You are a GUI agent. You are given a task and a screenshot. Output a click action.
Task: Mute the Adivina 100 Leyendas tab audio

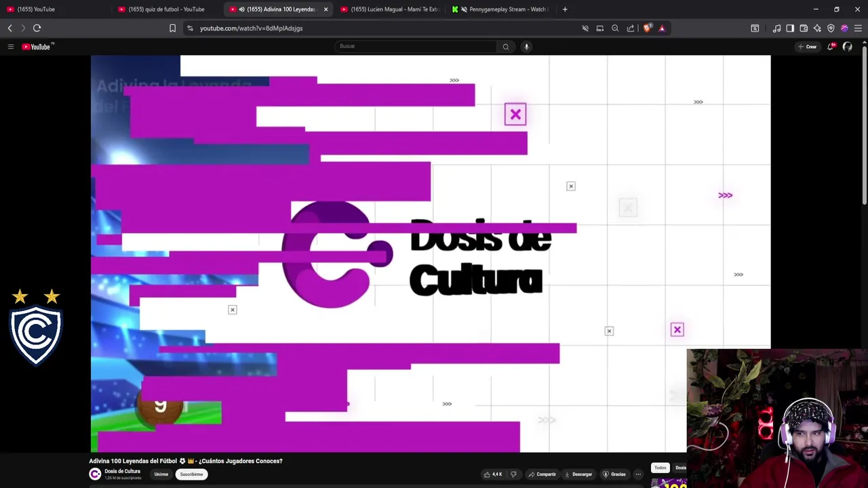(242, 9)
